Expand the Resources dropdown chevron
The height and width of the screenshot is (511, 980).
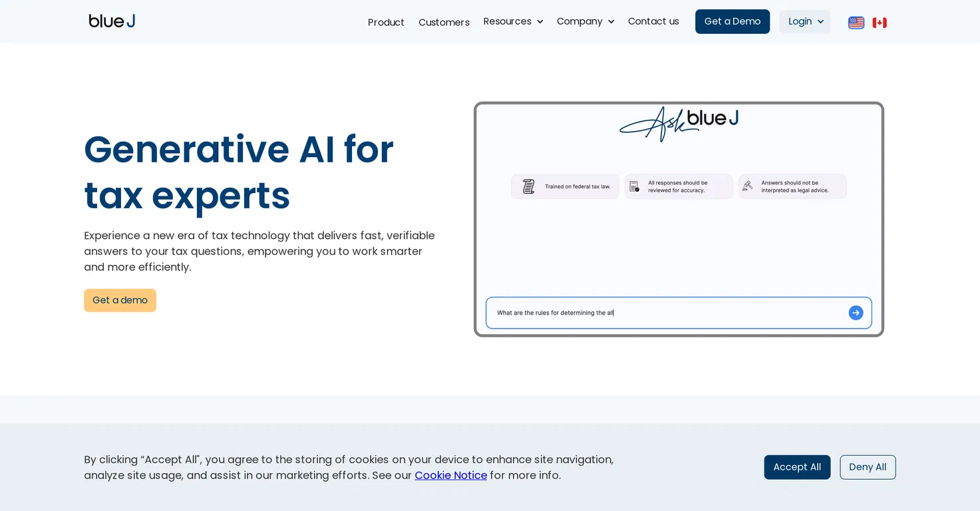pos(540,22)
